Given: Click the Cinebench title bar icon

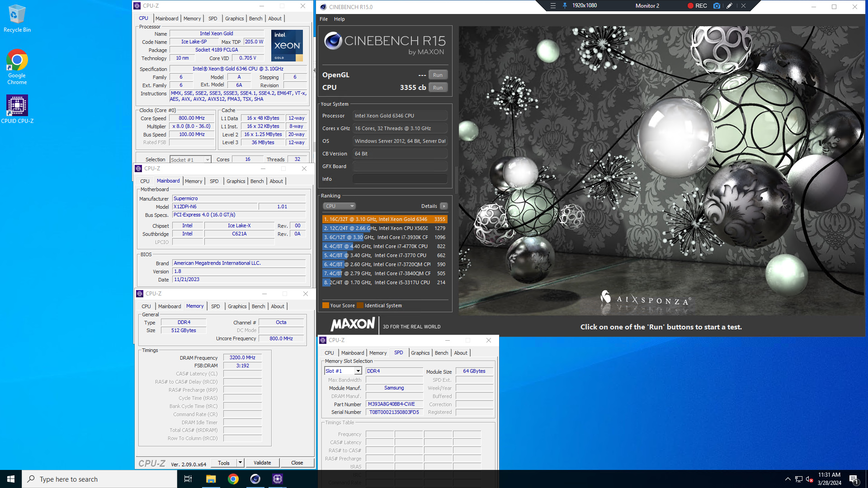Looking at the screenshot, I should (323, 7).
